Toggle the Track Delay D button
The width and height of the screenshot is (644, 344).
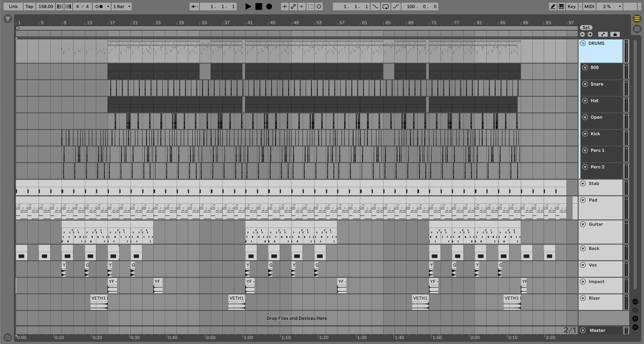pyautogui.click(x=635, y=327)
